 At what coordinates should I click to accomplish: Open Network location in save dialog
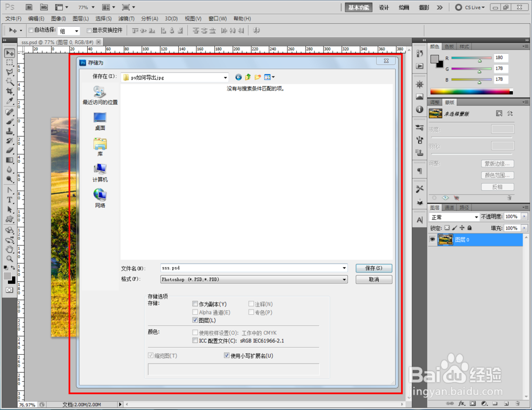click(x=100, y=199)
